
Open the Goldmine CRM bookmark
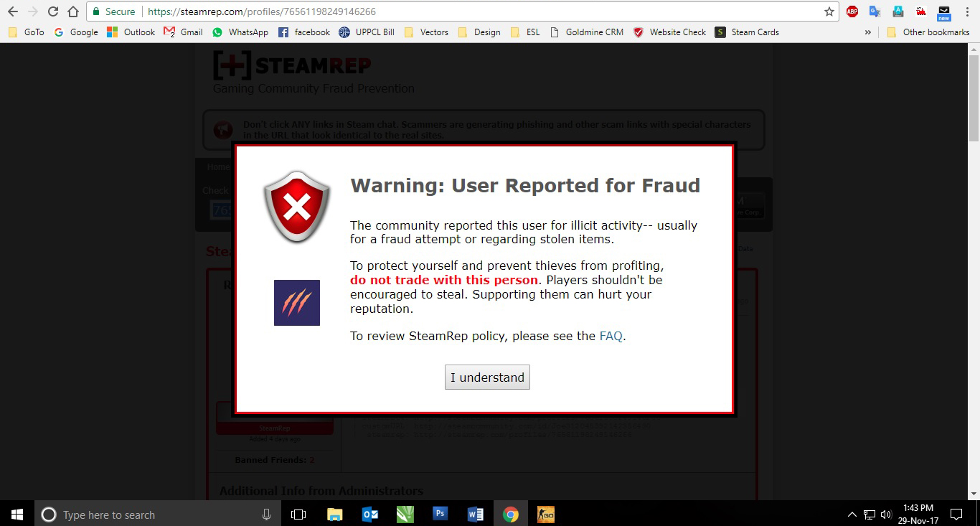586,32
